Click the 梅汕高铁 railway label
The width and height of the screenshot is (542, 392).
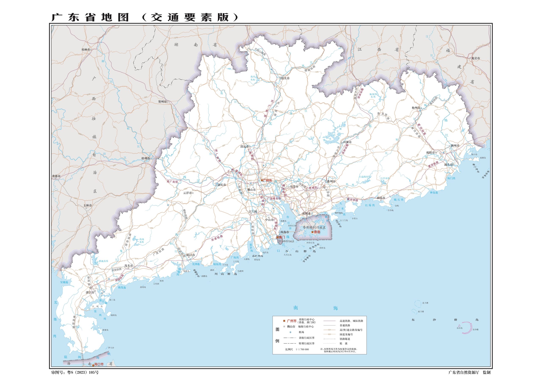(422, 129)
